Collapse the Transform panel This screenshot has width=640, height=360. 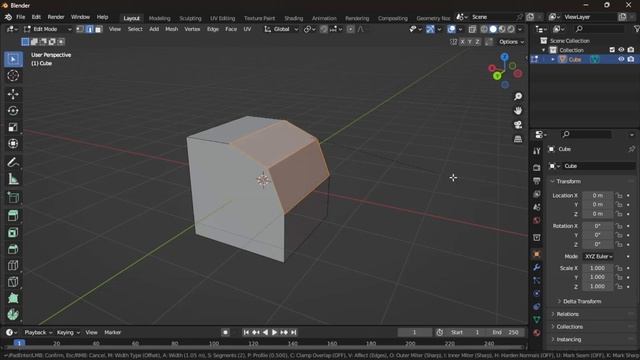tap(568, 181)
